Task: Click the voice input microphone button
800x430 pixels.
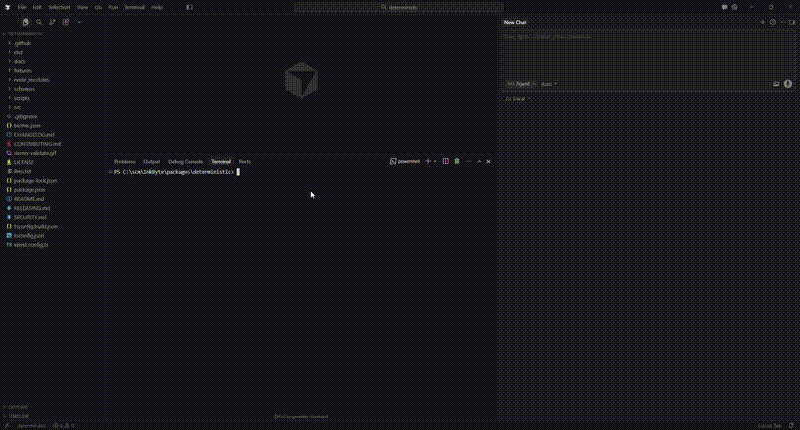Action: [x=788, y=84]
